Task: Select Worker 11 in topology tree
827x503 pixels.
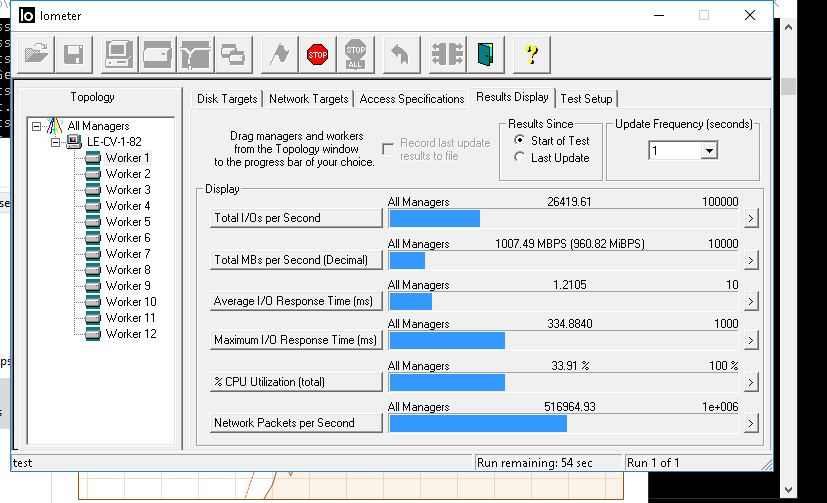Action: (x=131, y=317)
